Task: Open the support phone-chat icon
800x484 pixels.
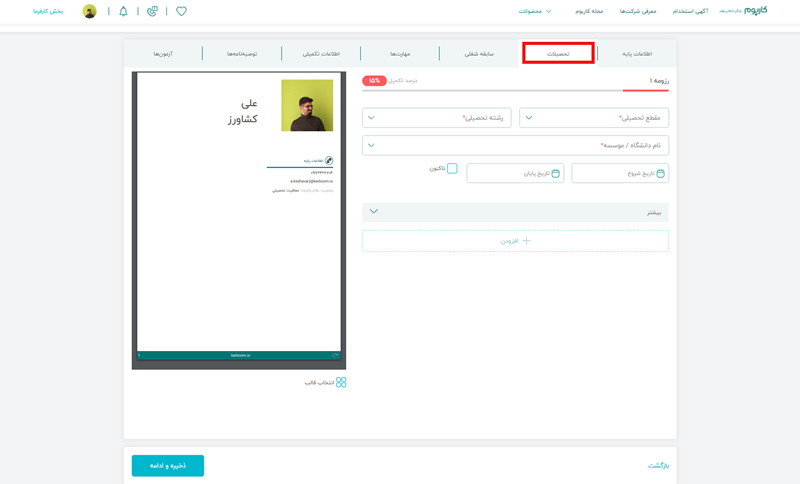Action: 152,11
